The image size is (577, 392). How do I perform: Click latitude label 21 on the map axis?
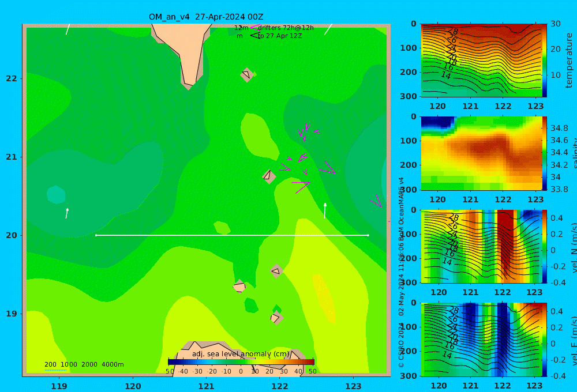(12, 157)
